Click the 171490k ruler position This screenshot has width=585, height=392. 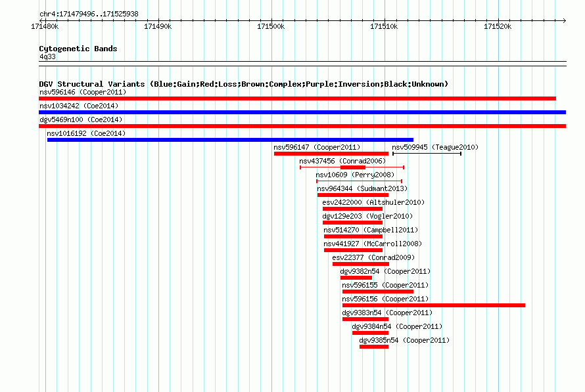[158, 26]
